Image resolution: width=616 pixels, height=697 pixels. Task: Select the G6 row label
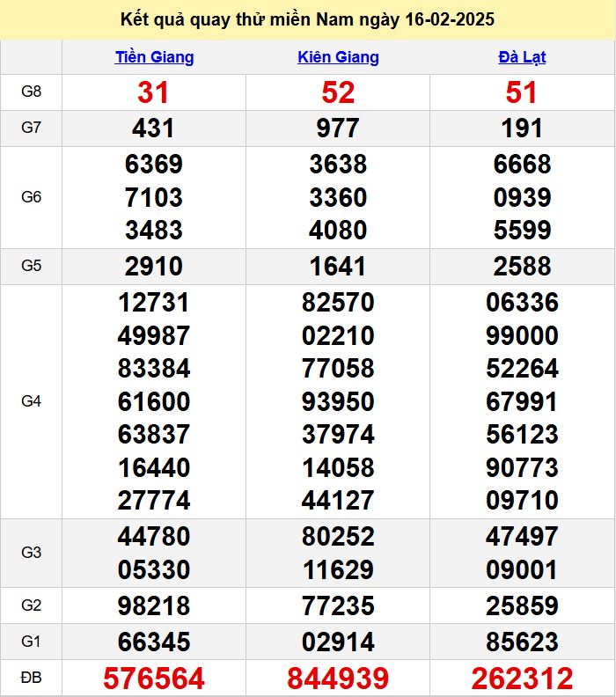pos(31,197)
